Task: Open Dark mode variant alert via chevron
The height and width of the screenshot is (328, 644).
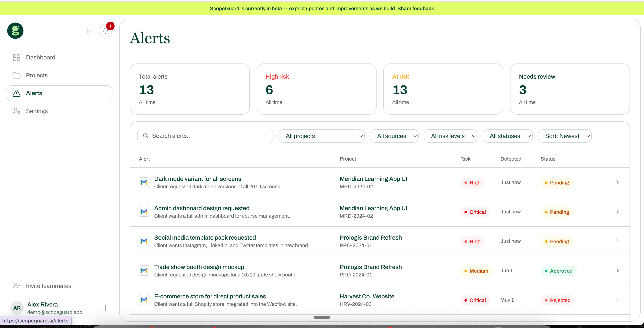Action: pyautogui.click(x=618, y=182)
